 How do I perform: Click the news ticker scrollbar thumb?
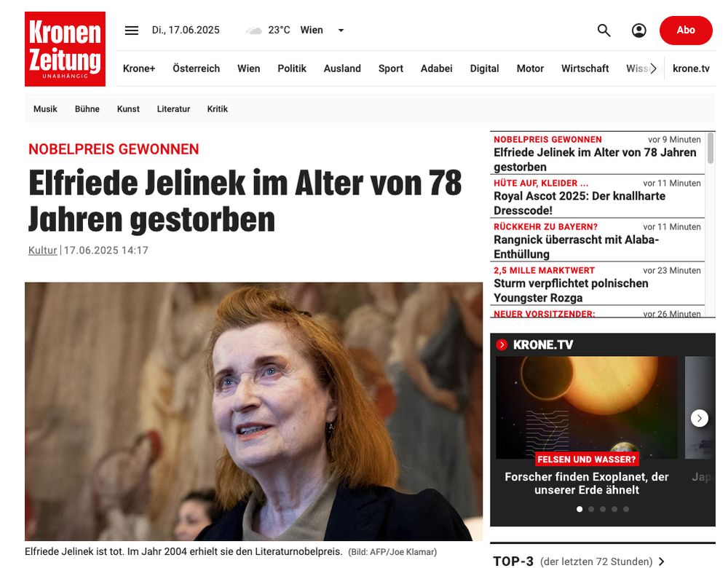(711, 148)
